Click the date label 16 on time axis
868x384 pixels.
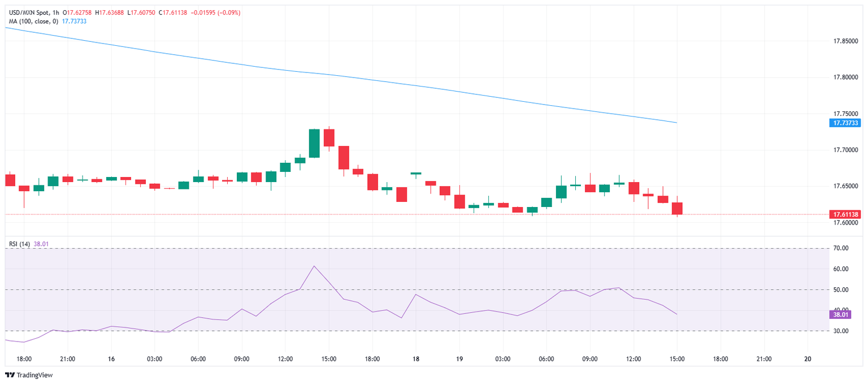(111, 359)
